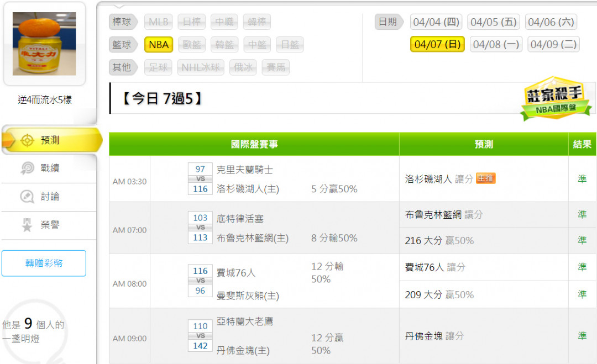The height and width of the screenshot is (364, 597).
Task: Click the target icon beside 預測
Action: (27, 140)
